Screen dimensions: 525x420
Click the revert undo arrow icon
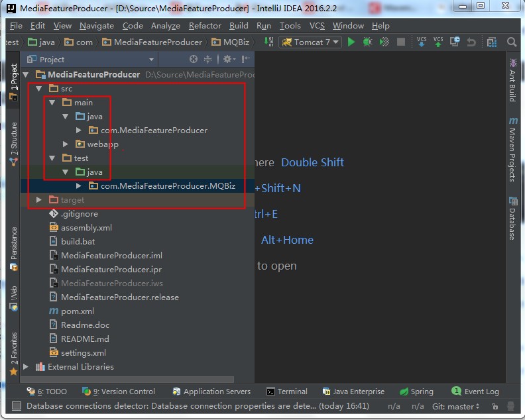(471, 42)
